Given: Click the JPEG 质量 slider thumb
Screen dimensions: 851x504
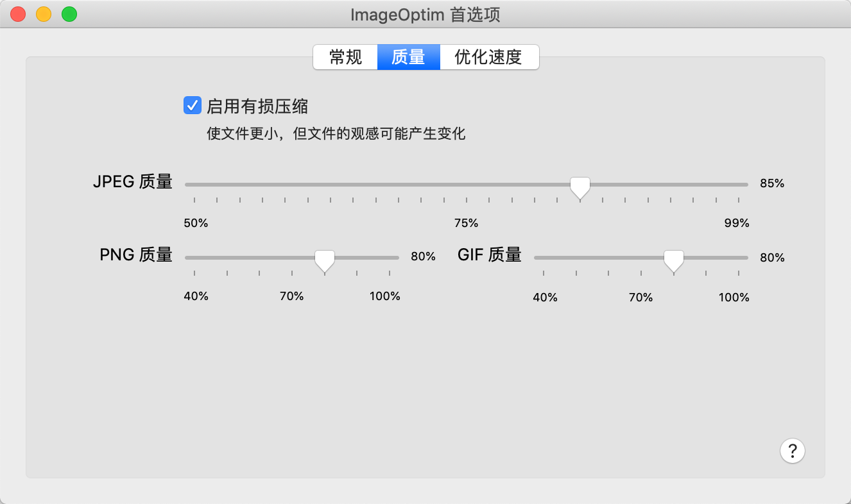Looking at the screenshot, I should point(580,188).
